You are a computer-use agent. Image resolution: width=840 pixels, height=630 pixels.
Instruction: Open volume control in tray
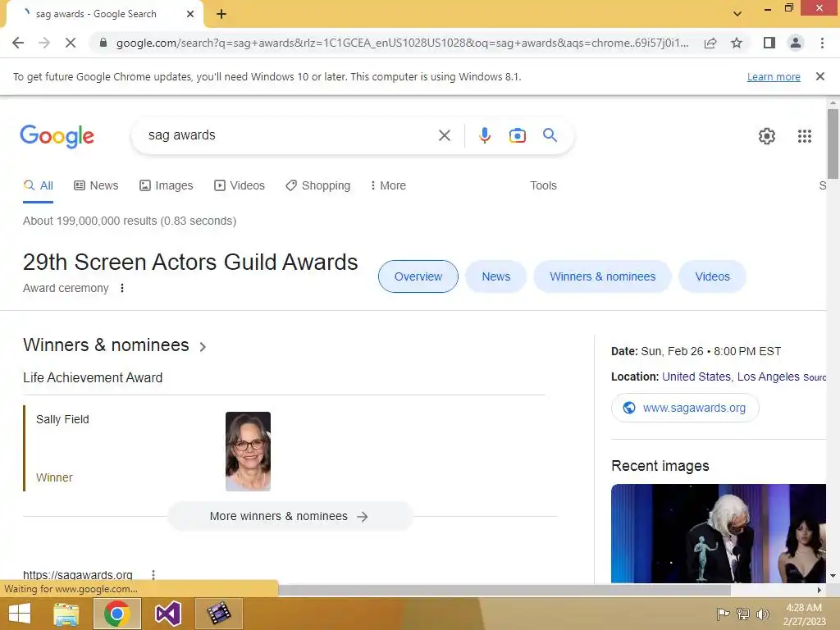tap(762, 614)
